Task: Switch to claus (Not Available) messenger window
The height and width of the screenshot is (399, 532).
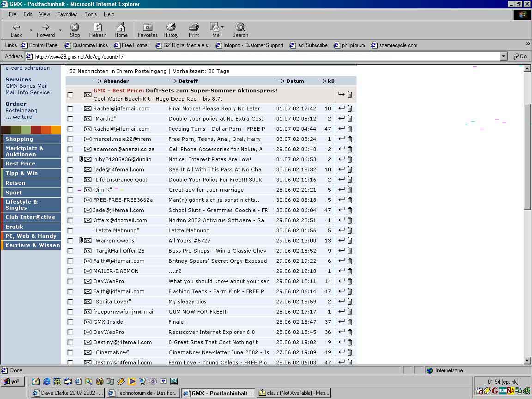Action: [x=294, y=393]
